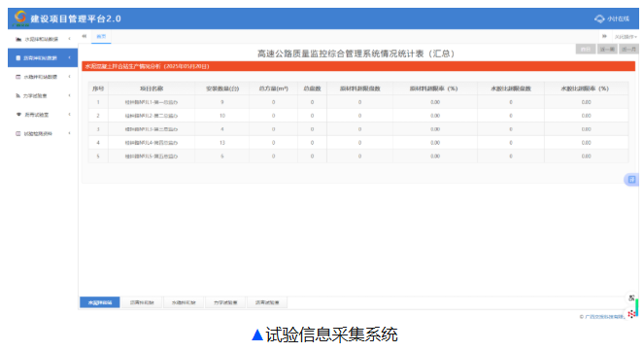Click the 项目名称 column header

pos(152,88)
